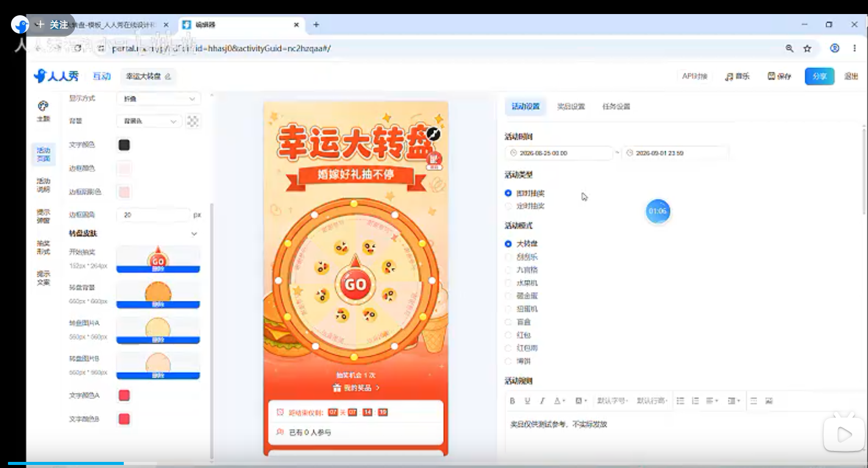Viewport: 868px width, 468px height.
Task: Click the transparent checkerboard background icon
Action: click(x=193, y=121)
